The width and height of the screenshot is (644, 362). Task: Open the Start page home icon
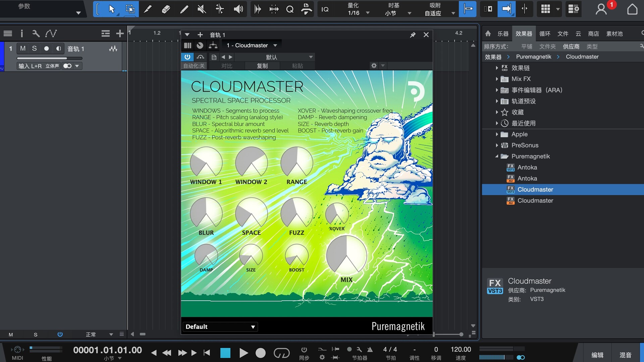[632, 9]
